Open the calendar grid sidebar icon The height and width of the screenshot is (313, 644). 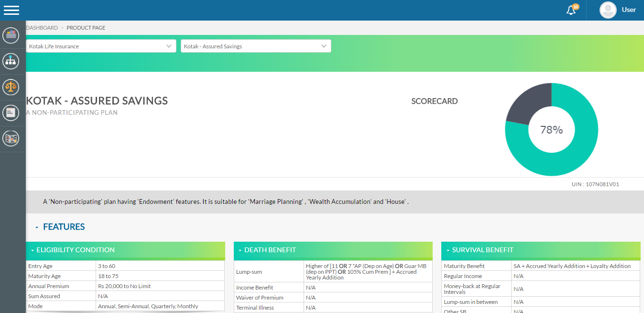(x=11, y=35)
